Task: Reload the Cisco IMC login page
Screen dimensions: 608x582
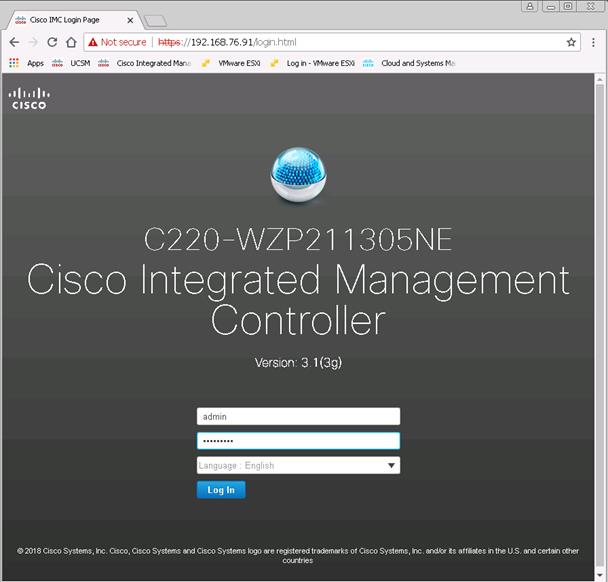Action: [x=52, y=42]
